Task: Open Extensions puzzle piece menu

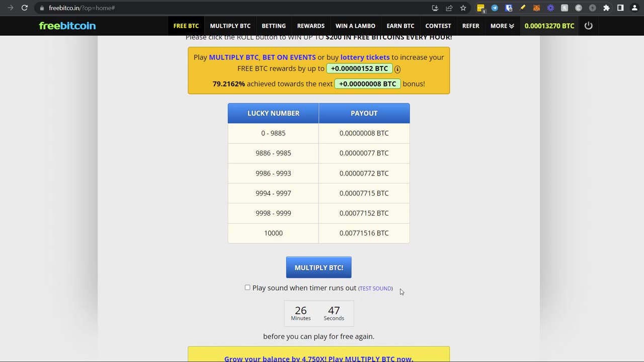Action: (x=606, y=8)
